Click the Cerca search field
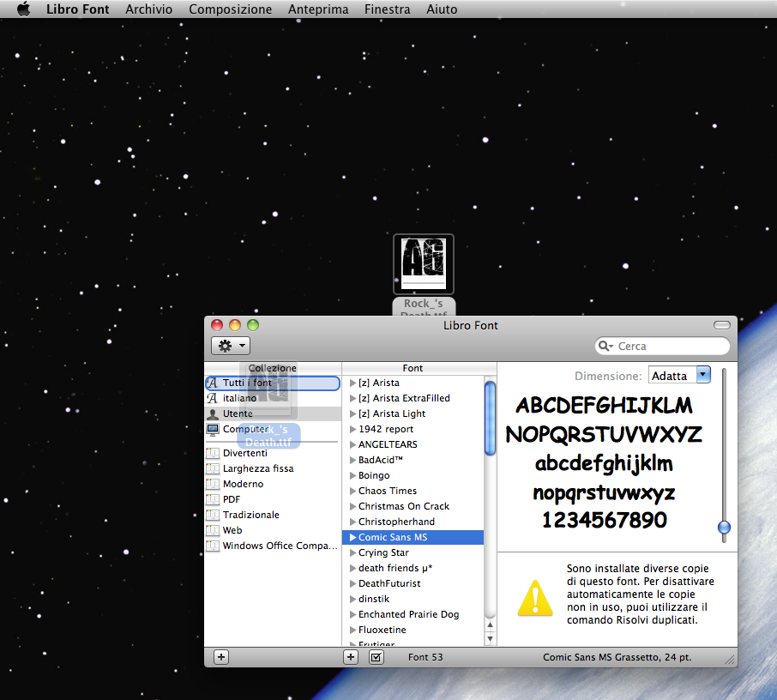The width and height of the screenshot is (777, 700). [662, 346]
